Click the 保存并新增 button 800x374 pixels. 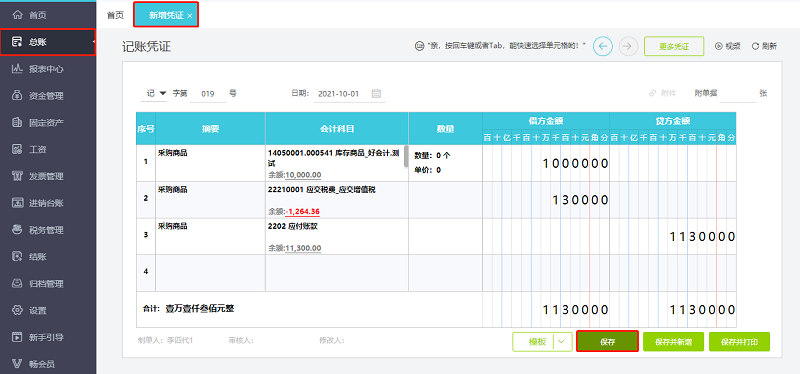tap(673, 342)
